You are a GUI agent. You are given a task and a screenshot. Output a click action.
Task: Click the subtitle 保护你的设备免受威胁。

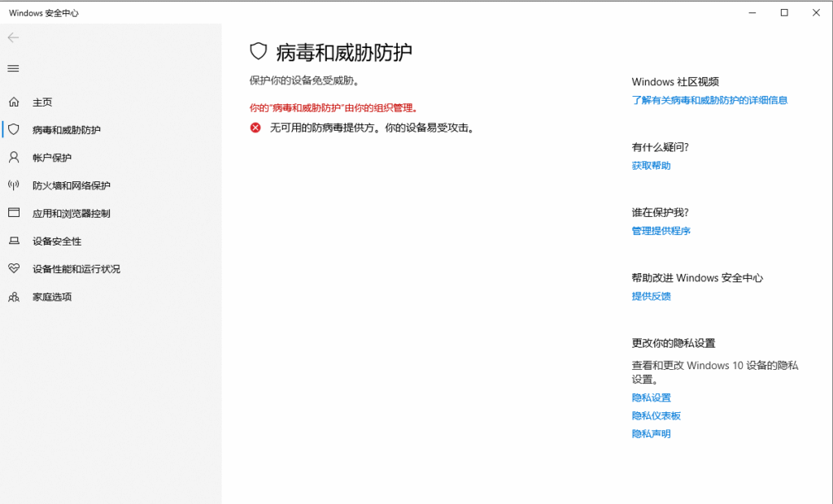pyautogui.click(x=304, y=80)
